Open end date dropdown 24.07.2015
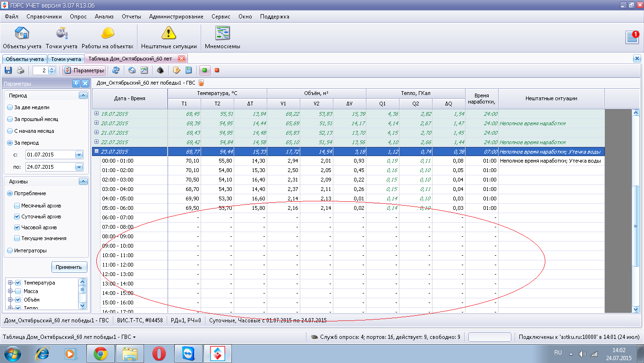Viewport: 644px width, 363px height. click(79, 167)
